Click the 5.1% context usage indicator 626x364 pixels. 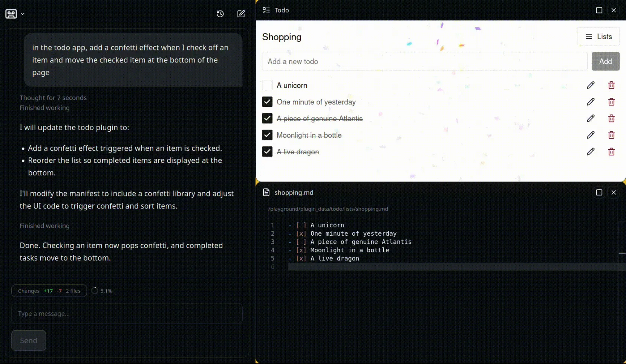click(102, 291)
